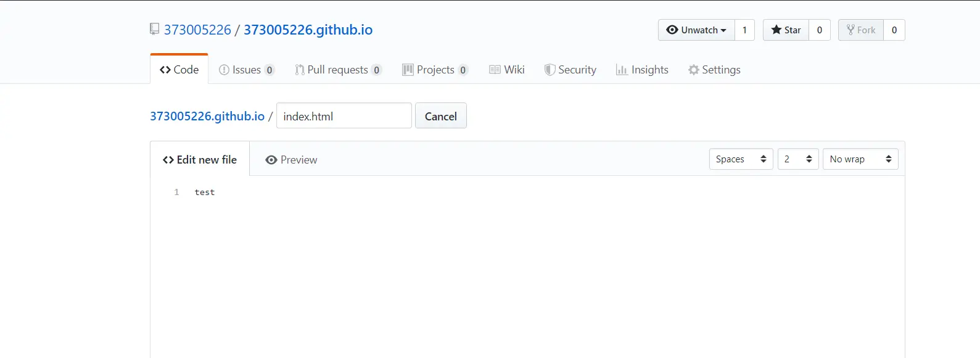Open the indent size dropdown showing 2
The width and height of the screenshot is (980, 358).
point(798,159)
